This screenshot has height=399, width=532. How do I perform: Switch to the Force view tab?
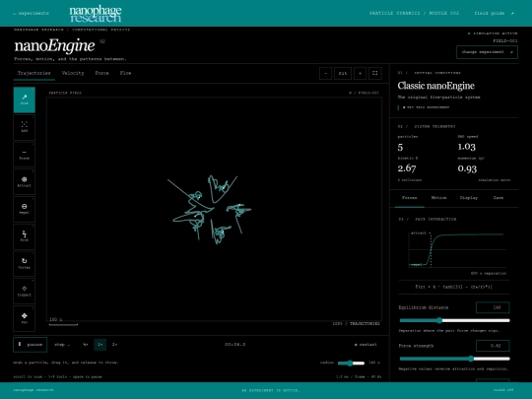tap(101, 73)
